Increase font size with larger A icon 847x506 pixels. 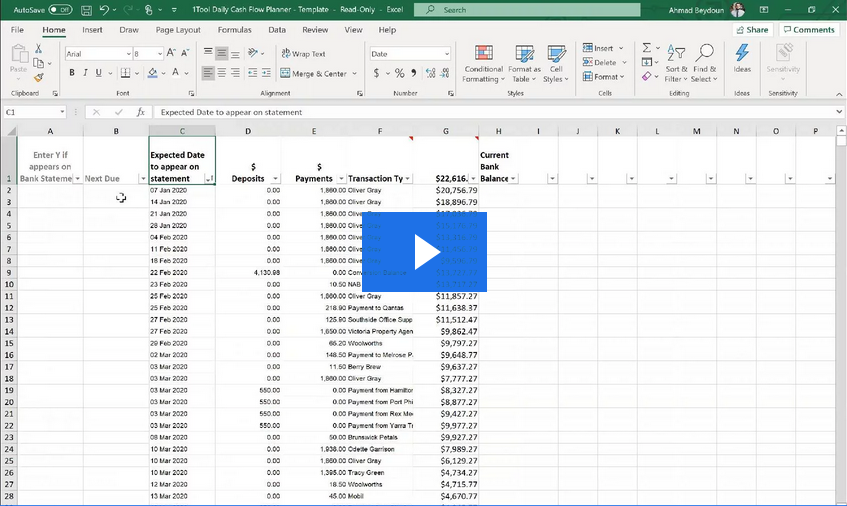tap(171, 53)
